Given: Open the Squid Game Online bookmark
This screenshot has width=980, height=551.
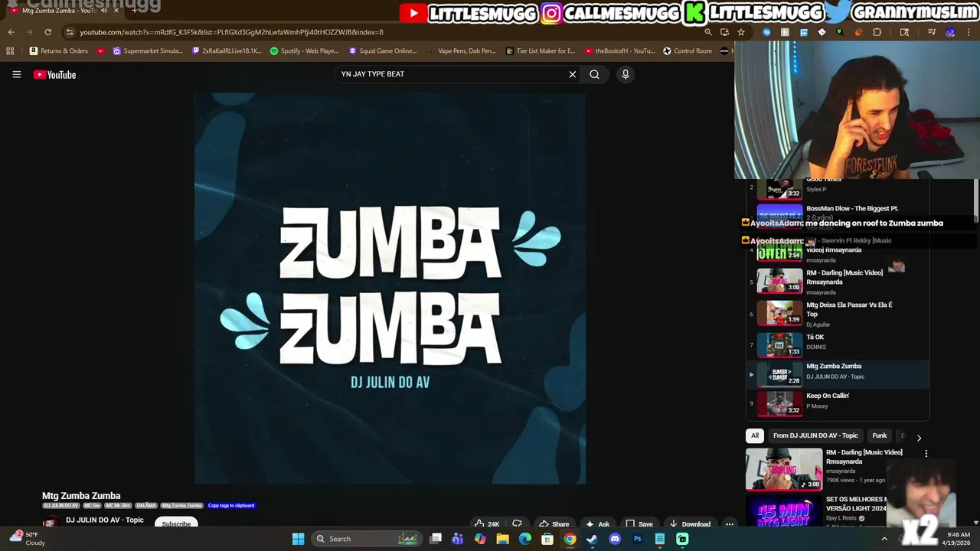Looking at the screenshot, I should pos(383,51).
